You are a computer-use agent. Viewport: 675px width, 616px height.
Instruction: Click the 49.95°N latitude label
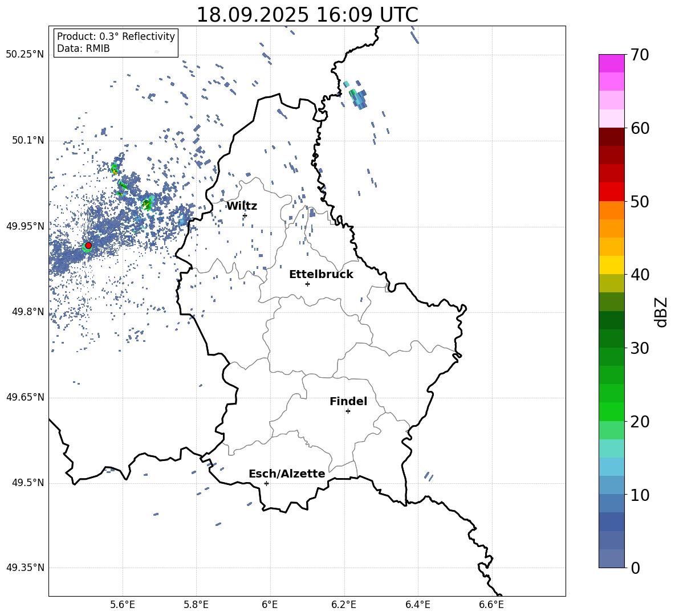[x=25, y=226]
